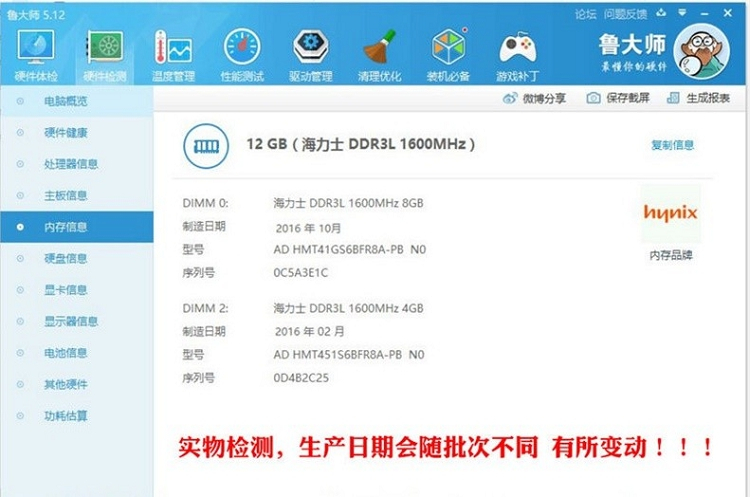Open the 驱动管理 driver management icon
The image size is (750, 497).
(310, 47)
